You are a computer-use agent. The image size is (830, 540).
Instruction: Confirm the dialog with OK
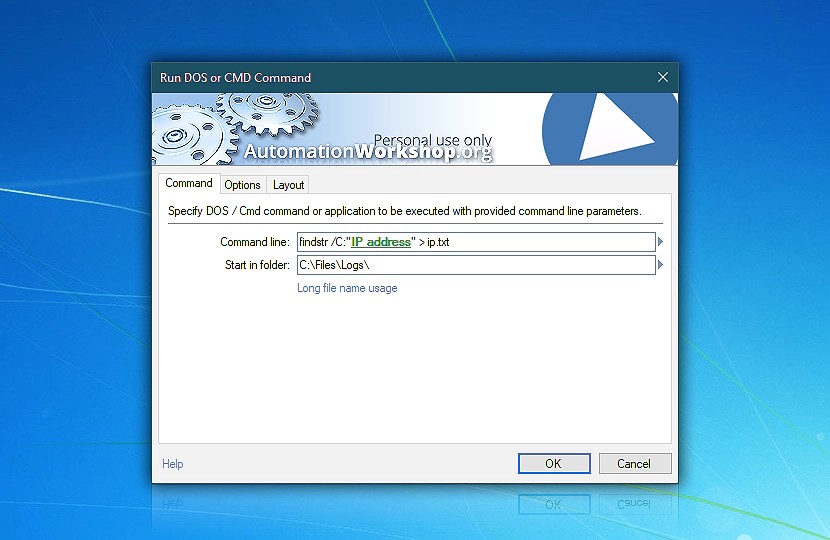pos(554,464)
